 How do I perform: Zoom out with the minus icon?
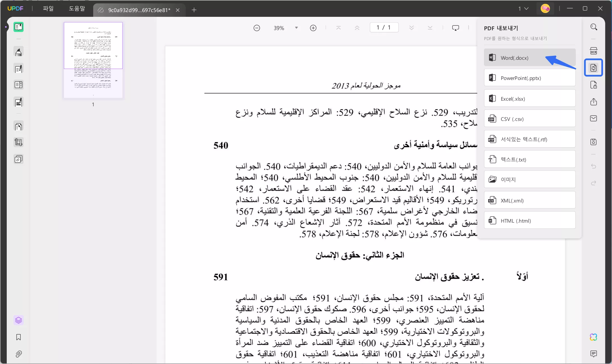257,28
